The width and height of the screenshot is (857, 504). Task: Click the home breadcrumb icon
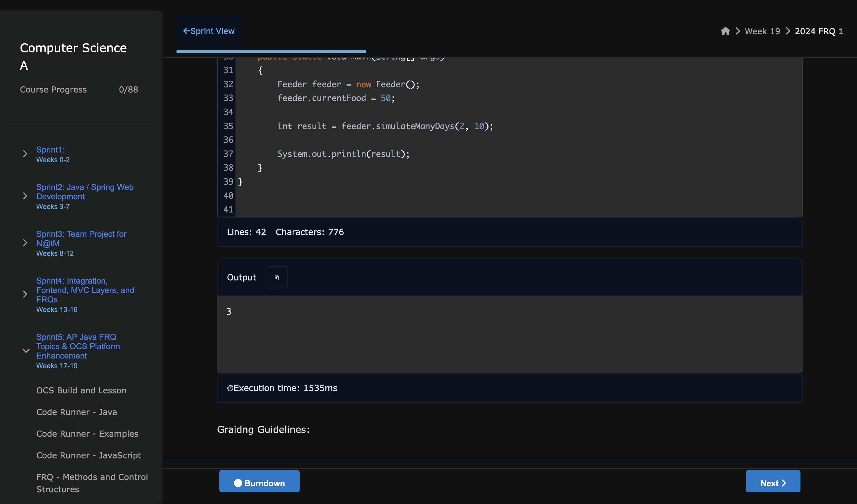coord(725,31)
